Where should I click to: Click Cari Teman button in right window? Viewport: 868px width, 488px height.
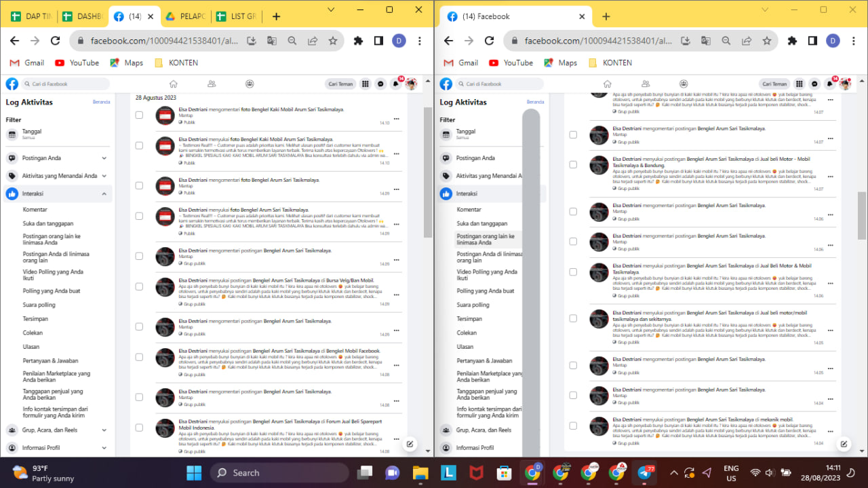(x=775, y=84)
